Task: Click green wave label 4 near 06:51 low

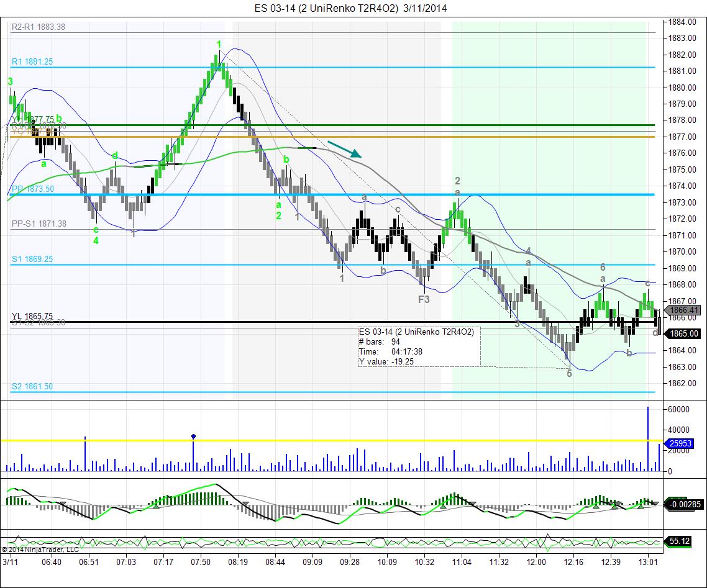Action: [96, 241]
